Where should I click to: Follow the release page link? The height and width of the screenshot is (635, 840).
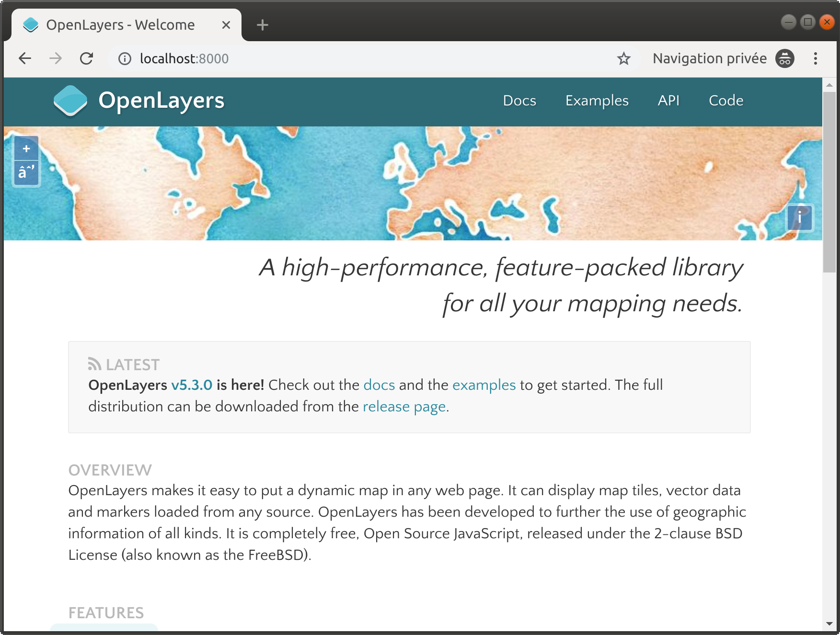click(404, 407)
